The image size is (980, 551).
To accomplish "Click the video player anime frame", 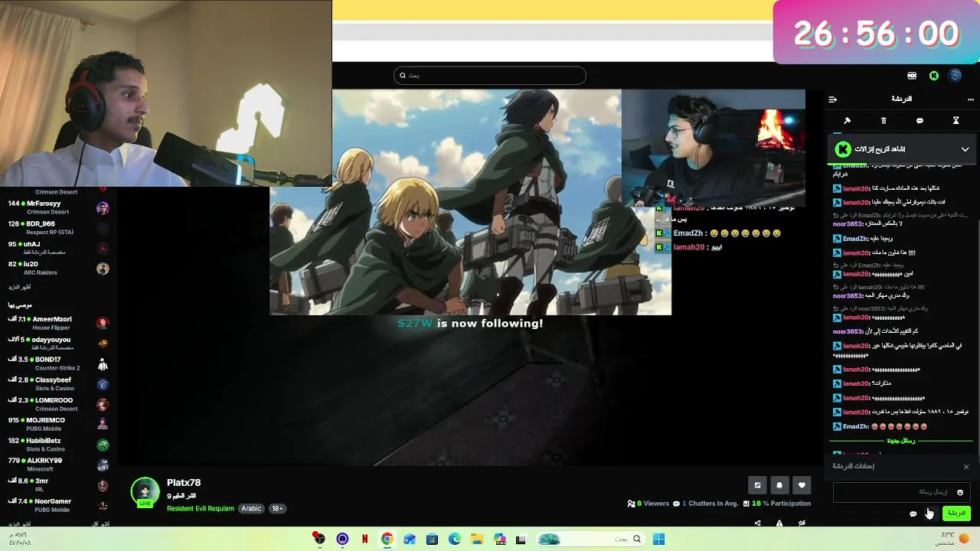I will [x=471, y=202].
